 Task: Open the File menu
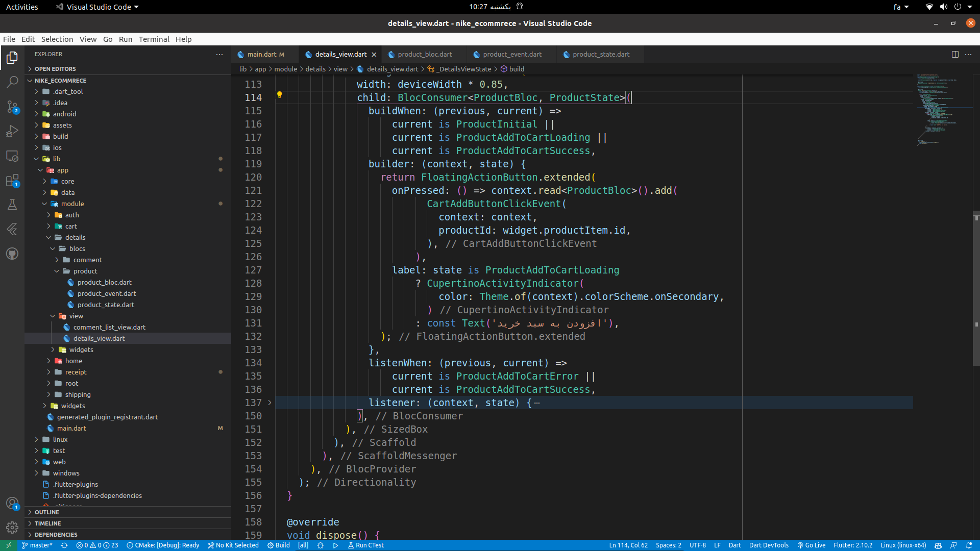[9, 39]
